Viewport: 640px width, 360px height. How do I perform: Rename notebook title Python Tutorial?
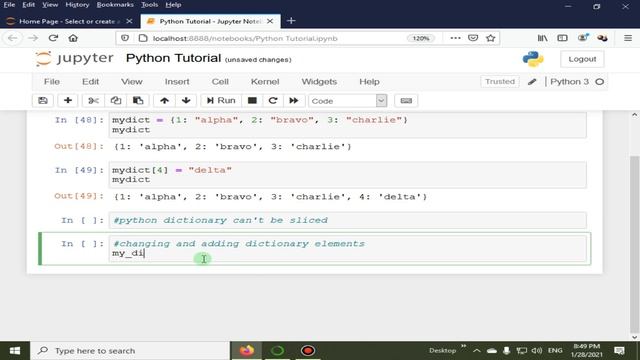[x=173, y=58]
